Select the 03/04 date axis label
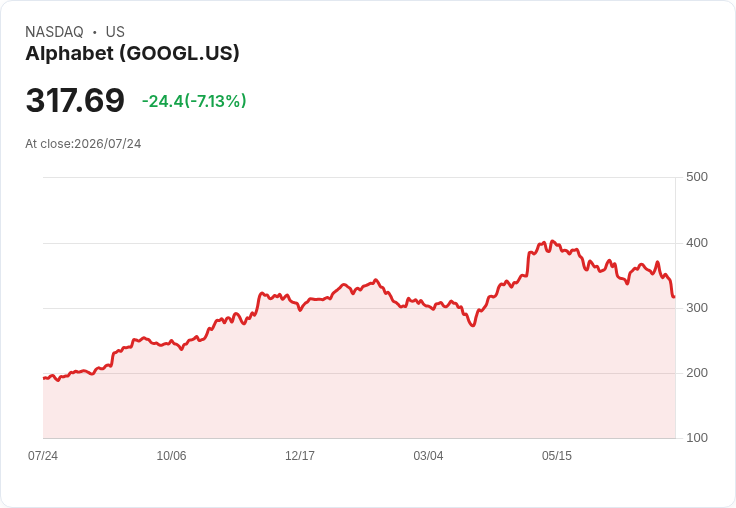The image size is (736, 508). pos(428,456)
